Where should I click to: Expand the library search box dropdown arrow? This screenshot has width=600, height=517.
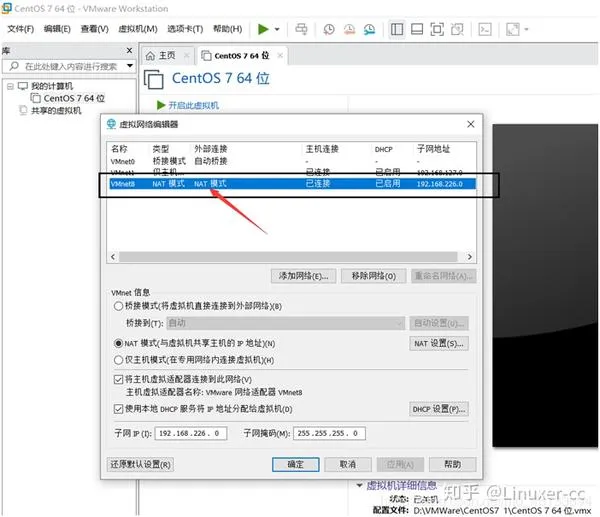[x=128, y=67]
